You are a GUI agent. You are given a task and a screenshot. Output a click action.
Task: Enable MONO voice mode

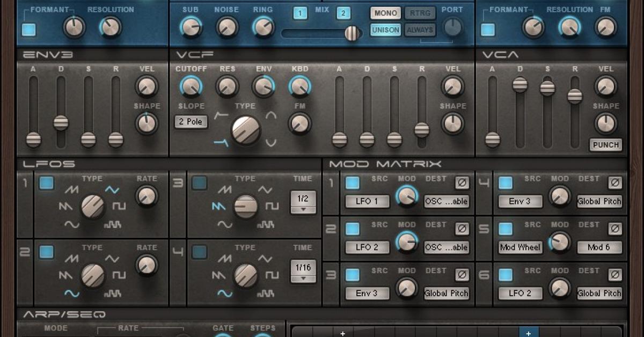click(385, 13)
